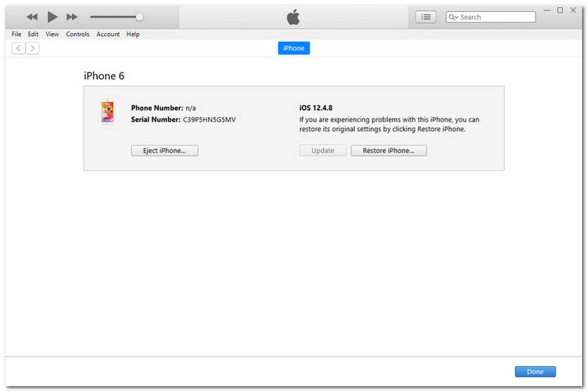The image size is (588, 392).
Task: Click the Eject iPhone button
Action: pyautogui.click(x=165, y=150)
